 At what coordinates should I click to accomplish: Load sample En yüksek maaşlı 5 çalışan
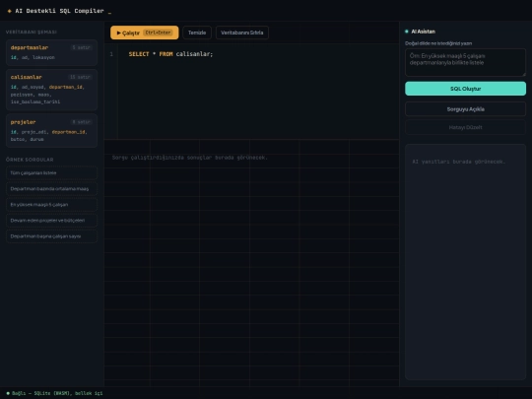click(x=51, y=205)
